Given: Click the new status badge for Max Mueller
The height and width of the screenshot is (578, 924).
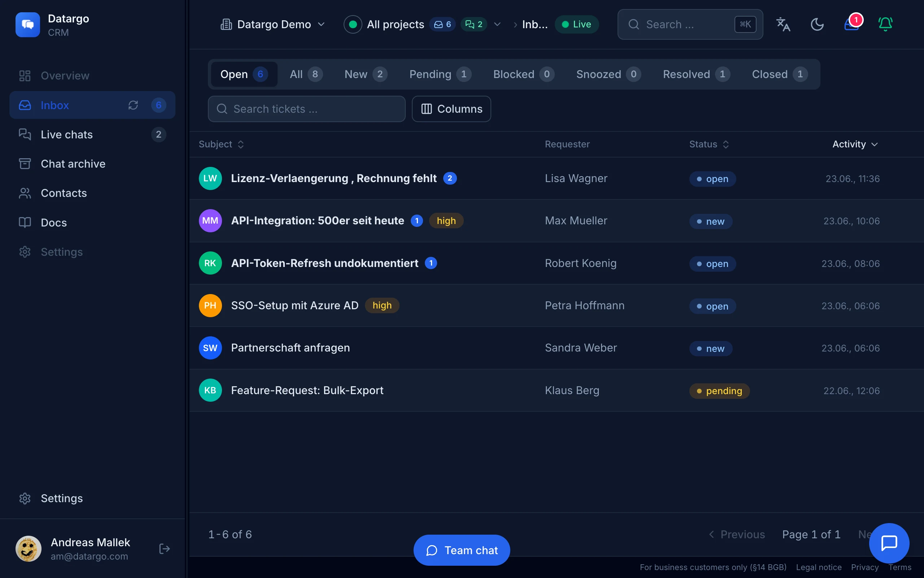Looking at the screenshot, I should 711,221.
